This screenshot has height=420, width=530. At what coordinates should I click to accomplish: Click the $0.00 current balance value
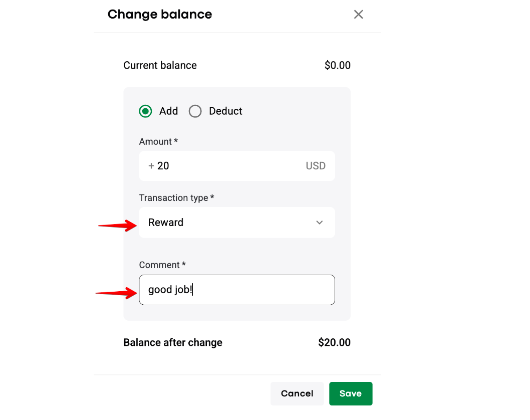(337, 66)
